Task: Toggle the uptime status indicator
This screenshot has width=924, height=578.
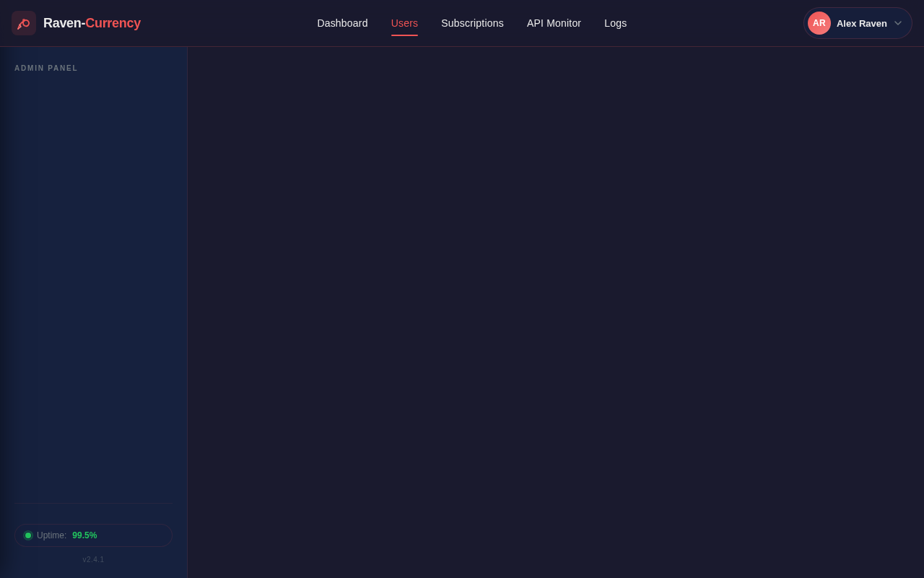Action: (28, 535)
